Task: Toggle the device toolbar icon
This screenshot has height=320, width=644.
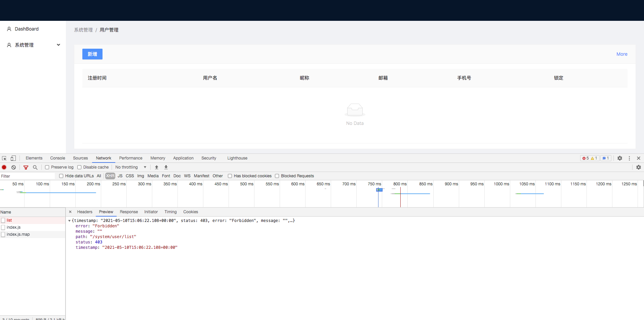Action: (x=13, y=158)
